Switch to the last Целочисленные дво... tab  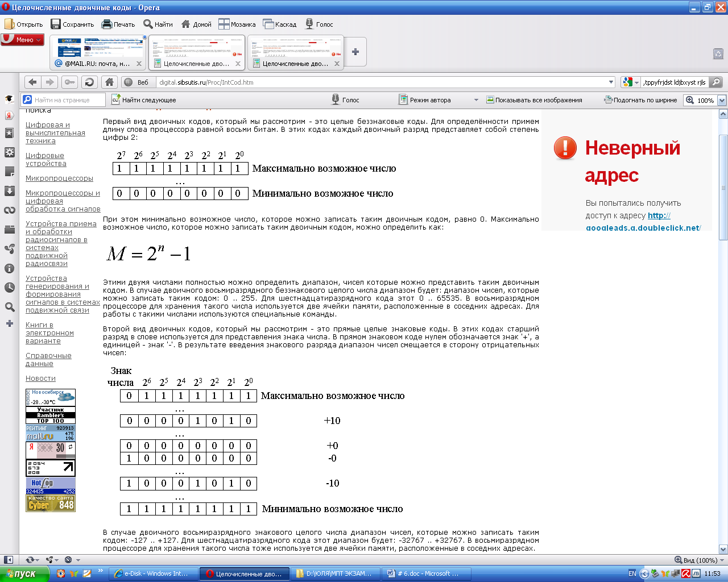(296, 53)
